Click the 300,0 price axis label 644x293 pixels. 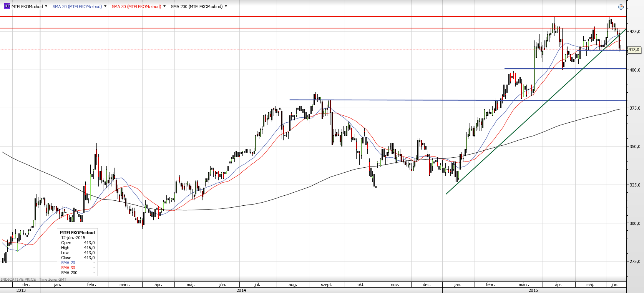pyautogui.click(x=635, y=223)
